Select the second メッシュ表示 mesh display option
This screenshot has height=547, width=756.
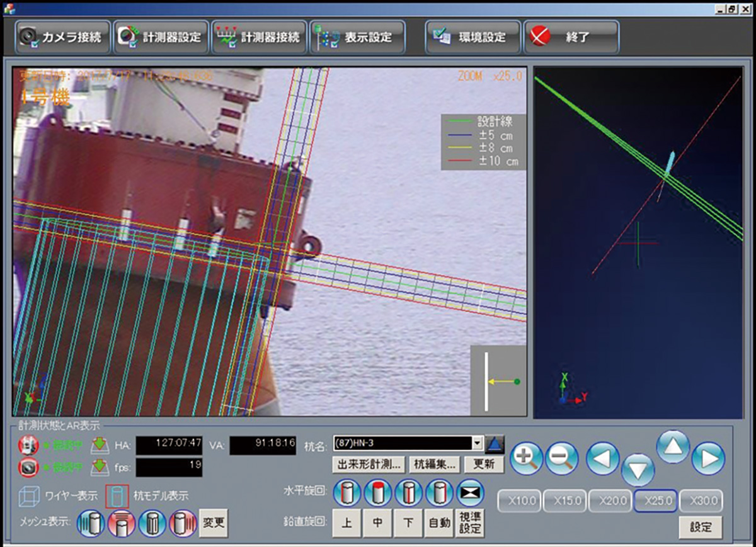(121, 523)
